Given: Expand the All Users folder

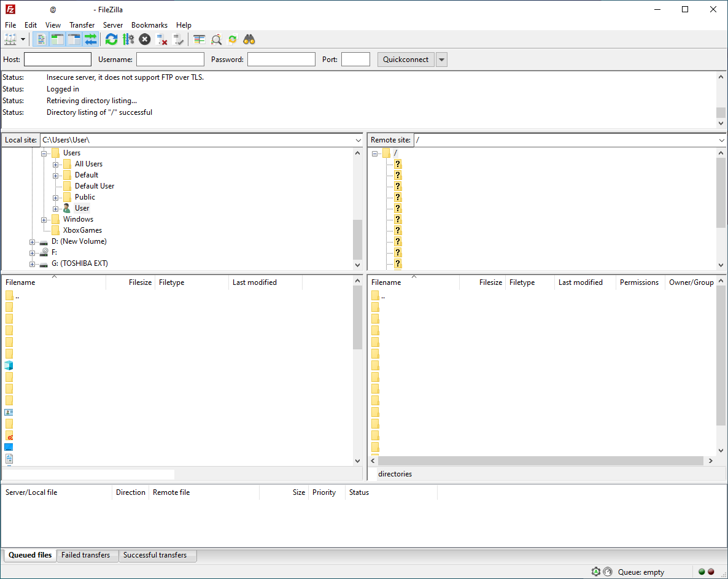Looking at the screenshot, I should (x=55, y=165).
